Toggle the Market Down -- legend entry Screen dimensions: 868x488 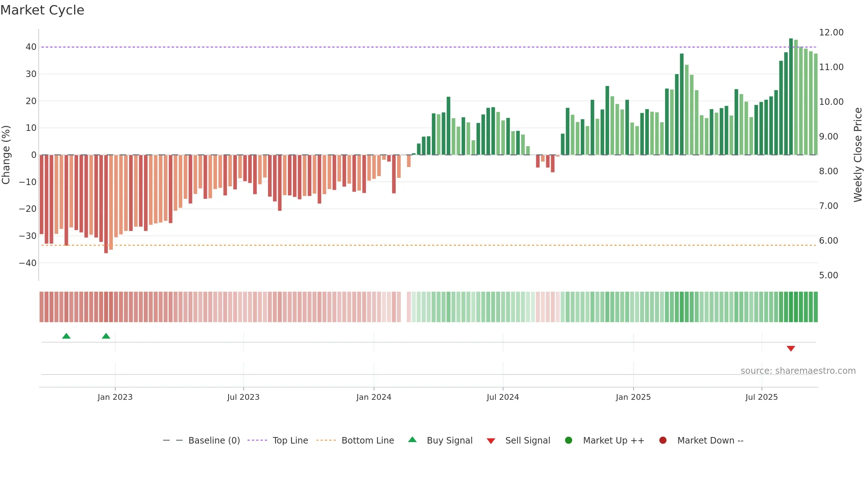[701, 440]
